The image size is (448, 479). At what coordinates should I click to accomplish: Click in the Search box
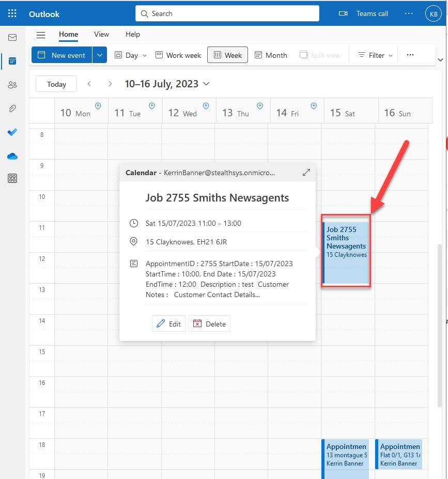[227, 13]
